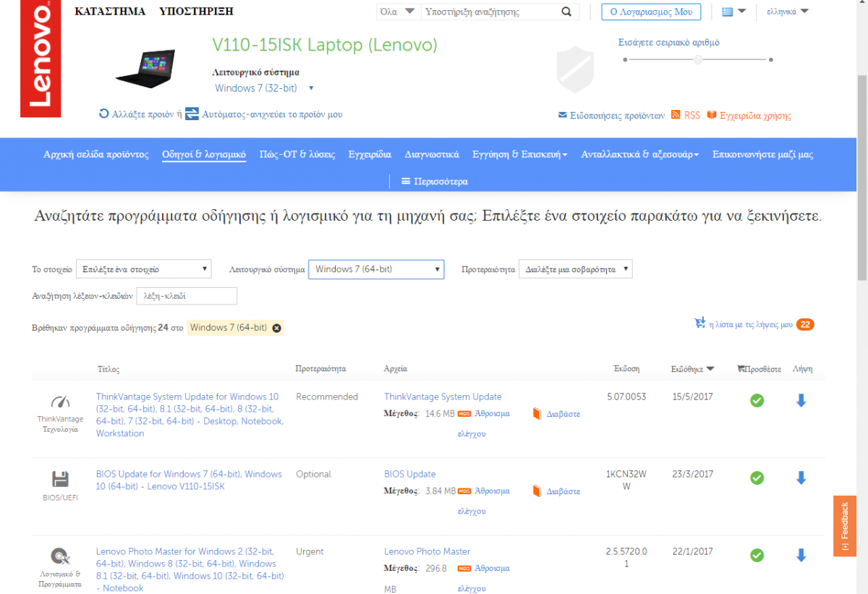This screenshot has height=594, width=868.
Task: Click the auto-detect my product icon
Action: point(192,114)
